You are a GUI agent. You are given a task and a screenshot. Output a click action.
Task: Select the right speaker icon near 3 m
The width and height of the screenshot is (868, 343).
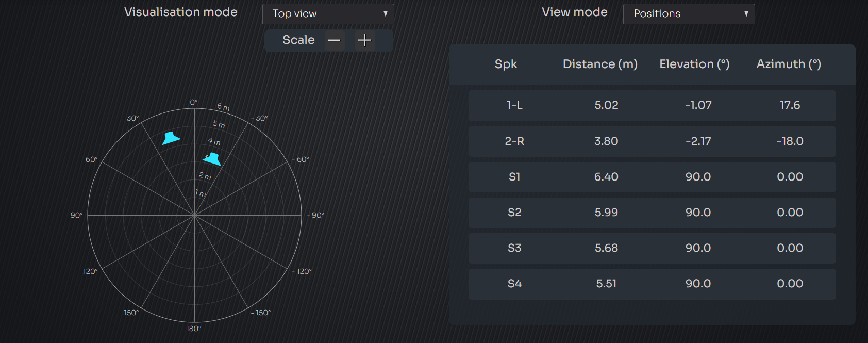[x=213, y=159]
